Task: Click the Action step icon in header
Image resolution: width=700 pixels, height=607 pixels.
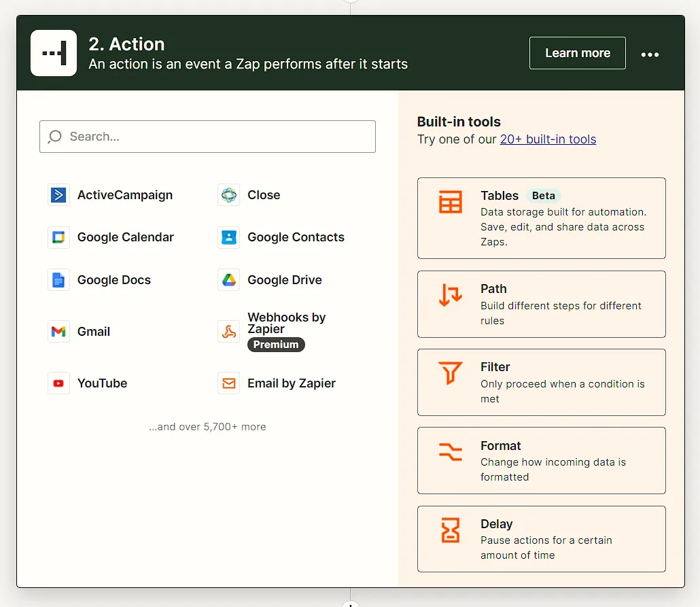Action: [54, 53]
